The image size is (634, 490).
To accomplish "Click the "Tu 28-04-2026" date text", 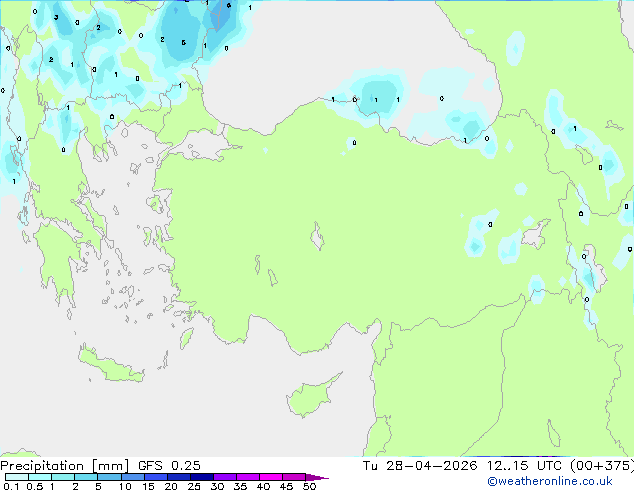I will [x=420, y=466].
